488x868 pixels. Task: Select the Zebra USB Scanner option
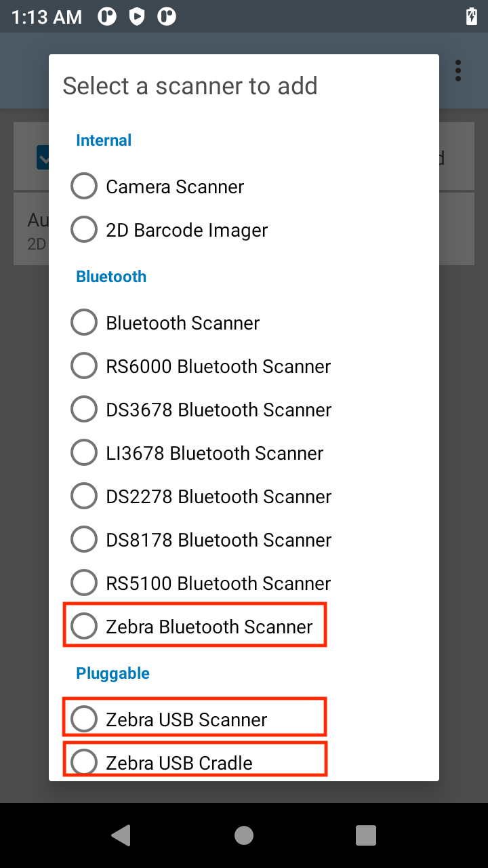[84, 719]
